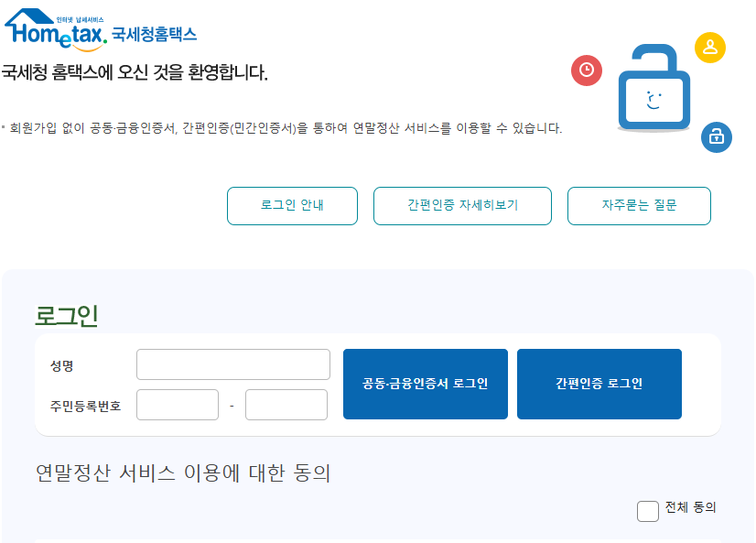Click 간편인증 로그인 button
756x543 pixels.
[x=599, y=385]
